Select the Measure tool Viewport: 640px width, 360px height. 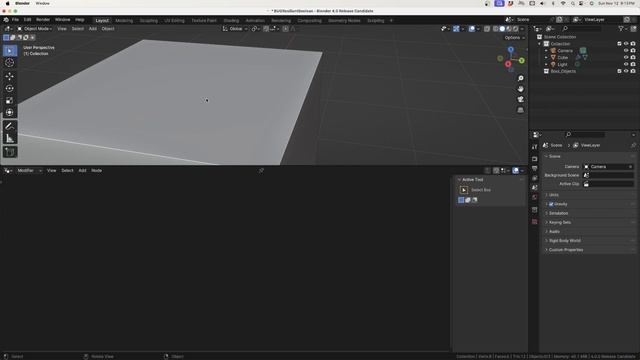click(9, 139)
